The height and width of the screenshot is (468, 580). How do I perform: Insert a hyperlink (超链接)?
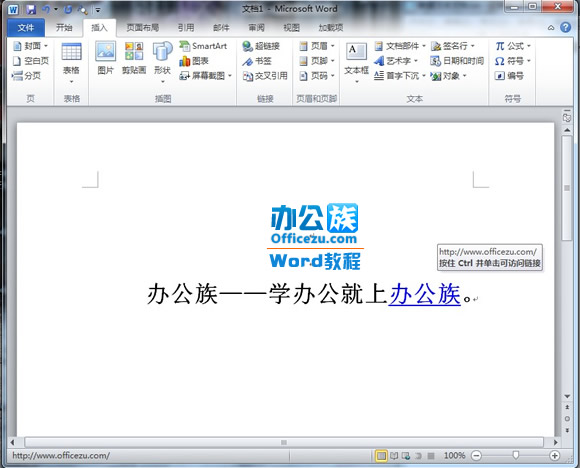(x=261, y=46)
